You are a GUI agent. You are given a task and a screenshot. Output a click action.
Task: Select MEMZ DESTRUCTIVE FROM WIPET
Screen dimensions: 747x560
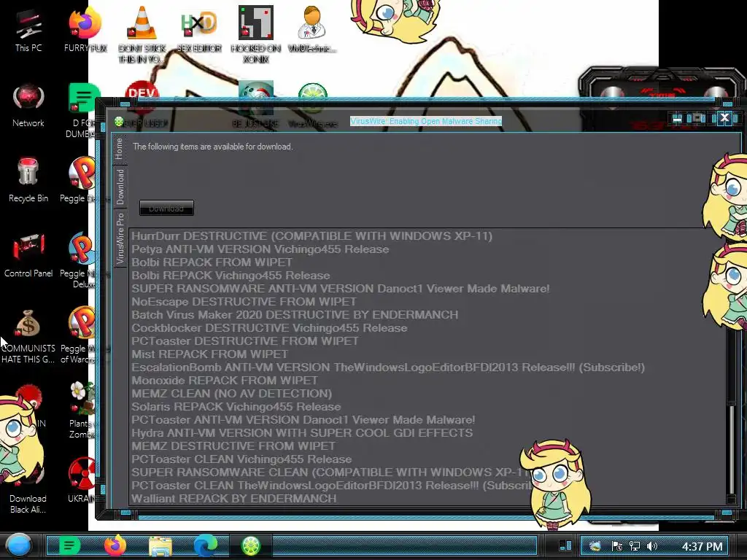click(233, 446)
